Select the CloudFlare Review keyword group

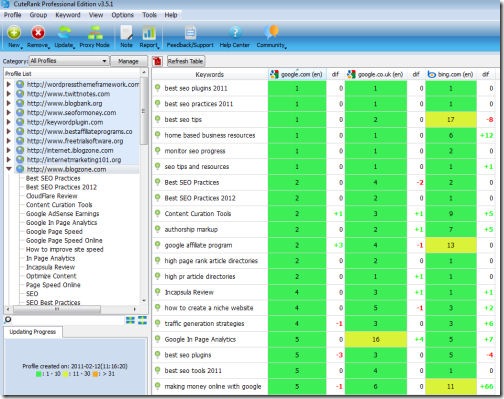click(51, 196)
